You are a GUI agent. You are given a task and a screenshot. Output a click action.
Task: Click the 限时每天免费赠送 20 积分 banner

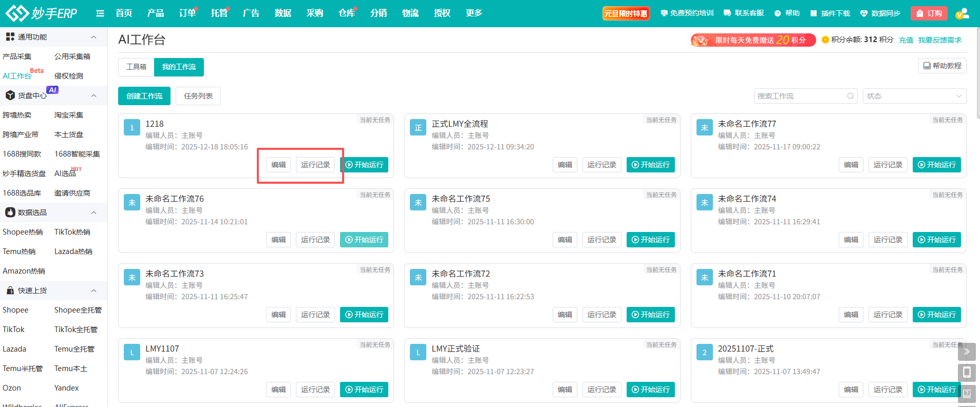[x=753, y=40]
